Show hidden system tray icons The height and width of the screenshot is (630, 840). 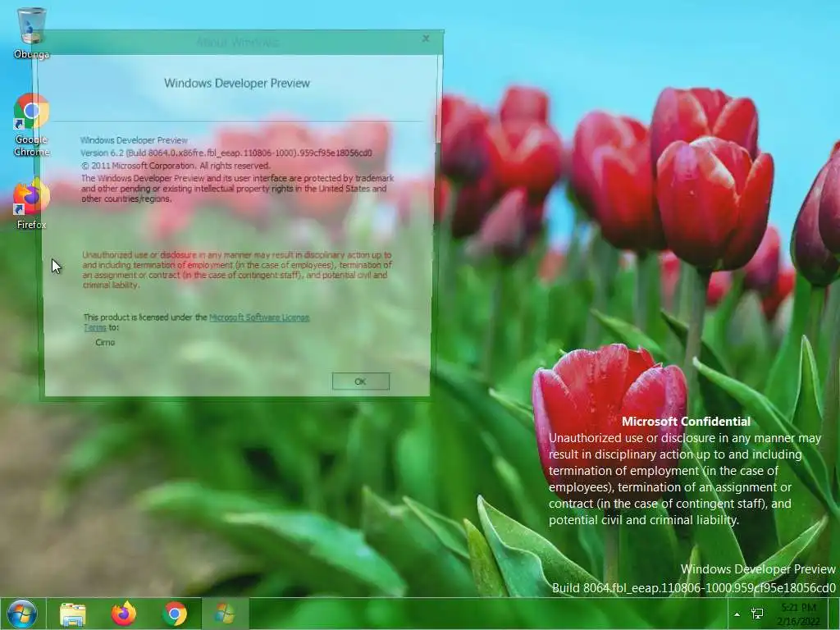pos(737,614)
